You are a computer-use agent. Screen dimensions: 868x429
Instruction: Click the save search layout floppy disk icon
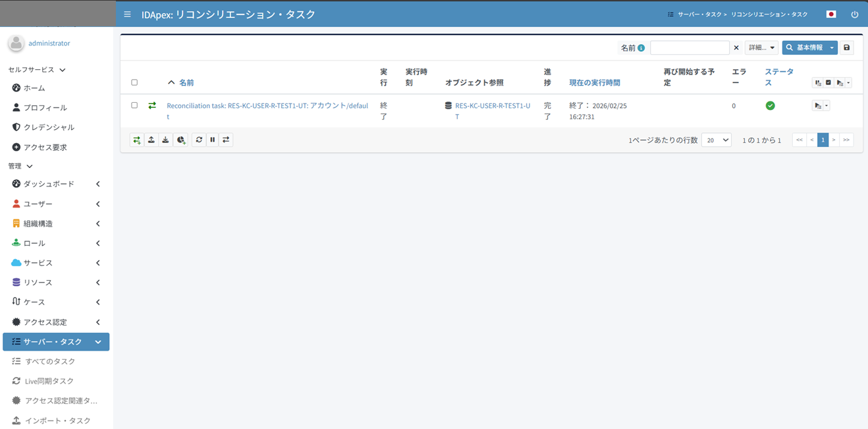click(x=846, y=47)
